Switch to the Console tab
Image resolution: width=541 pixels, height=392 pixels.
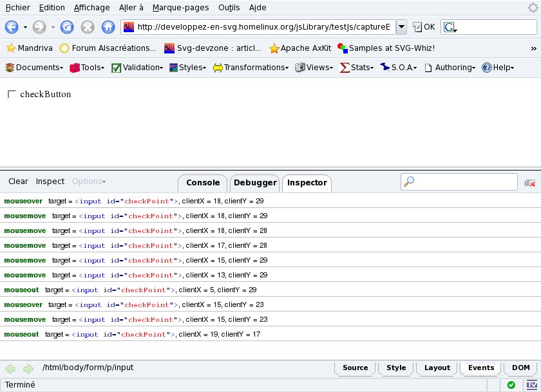(x=203, y=183)
